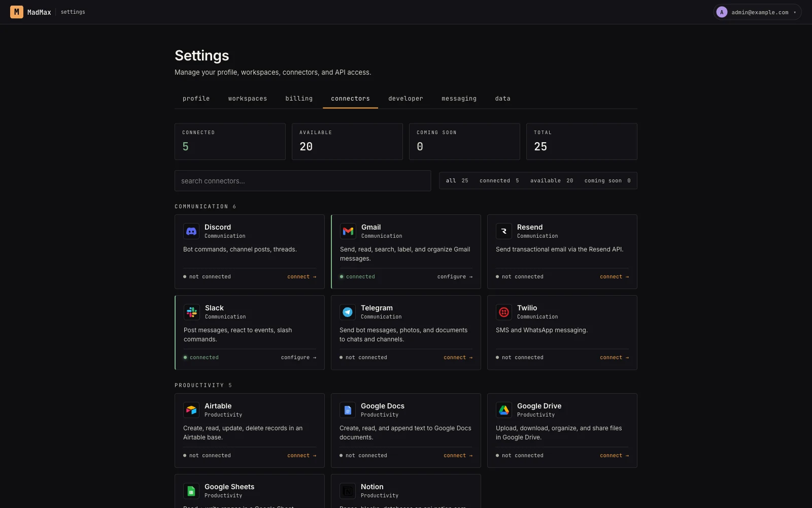This screenshot has width=812, height=508.
Task: Open the admin@example.com account dropdown
Action: tap(757, 12)
